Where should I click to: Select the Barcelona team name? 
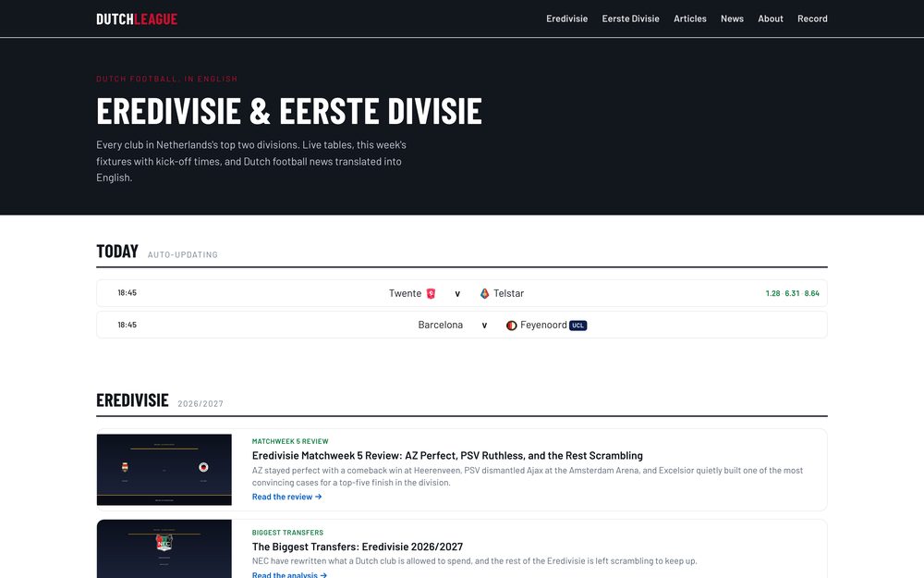440,325
